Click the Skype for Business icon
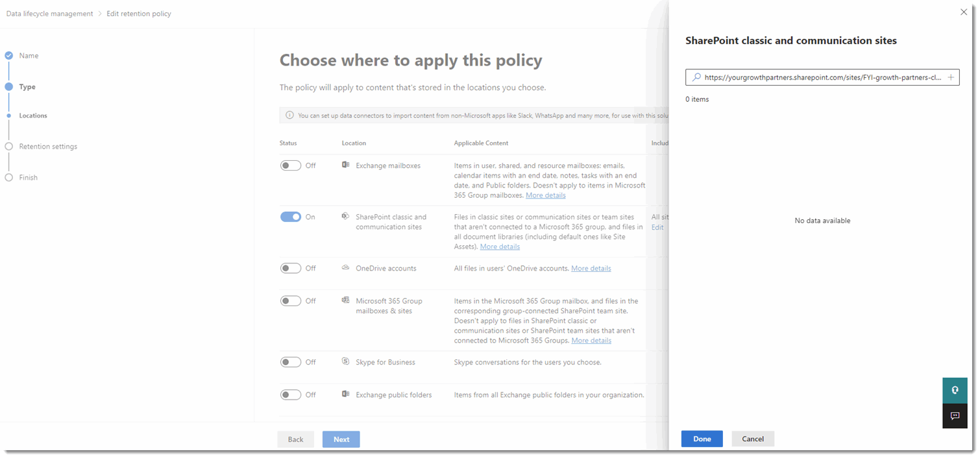 346,361
